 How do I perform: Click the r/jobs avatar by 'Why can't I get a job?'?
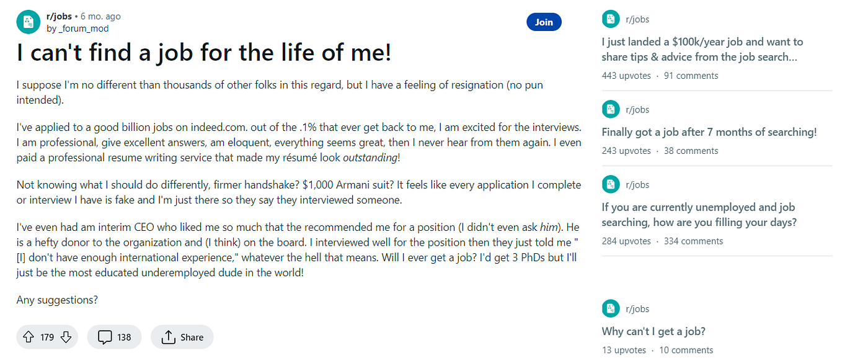coord(611,308)
